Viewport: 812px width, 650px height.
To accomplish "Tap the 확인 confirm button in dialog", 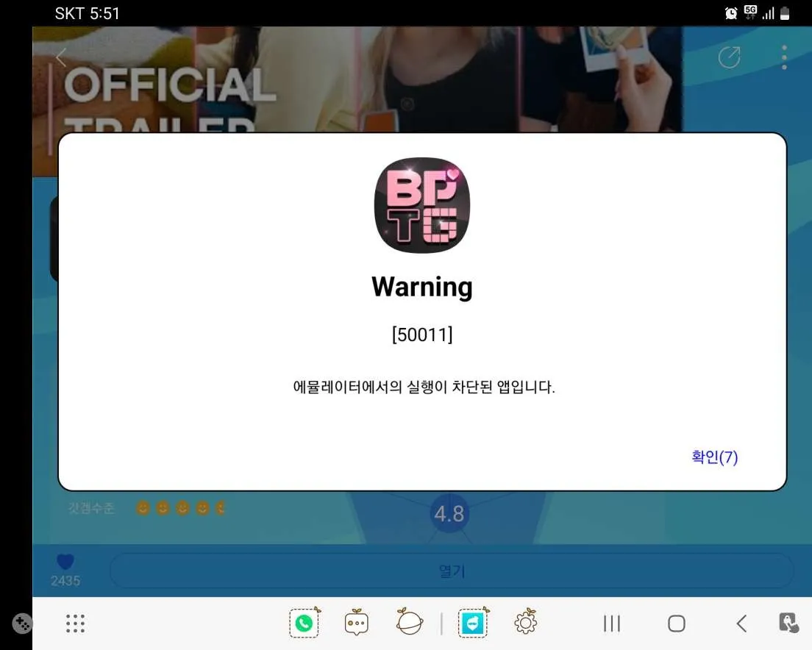I will [714, 457].
